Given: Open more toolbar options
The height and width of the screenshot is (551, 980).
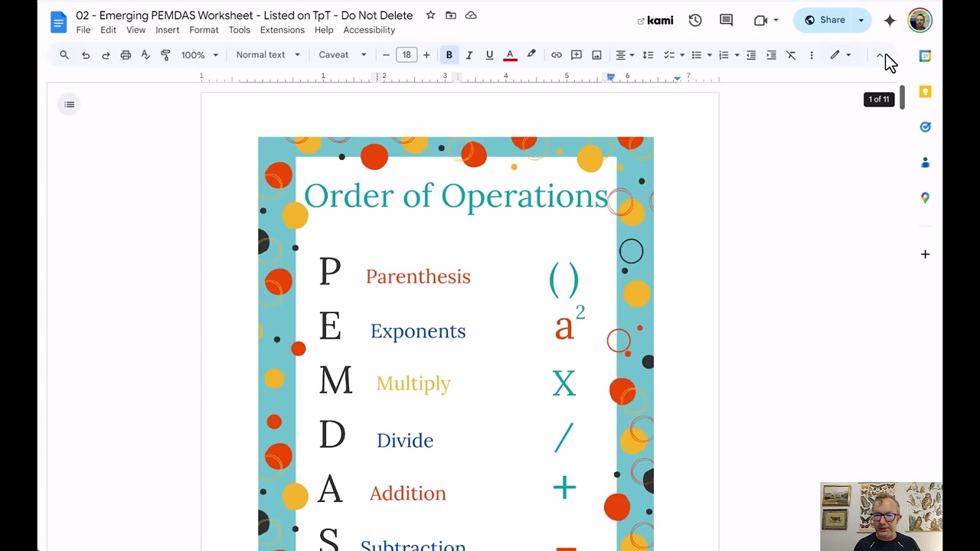Looking at the screenshot, I should [812, 55].
